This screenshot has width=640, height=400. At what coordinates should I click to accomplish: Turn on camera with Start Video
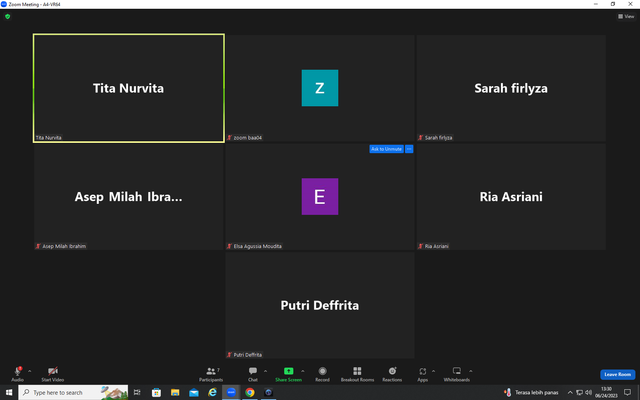[53, 373]
